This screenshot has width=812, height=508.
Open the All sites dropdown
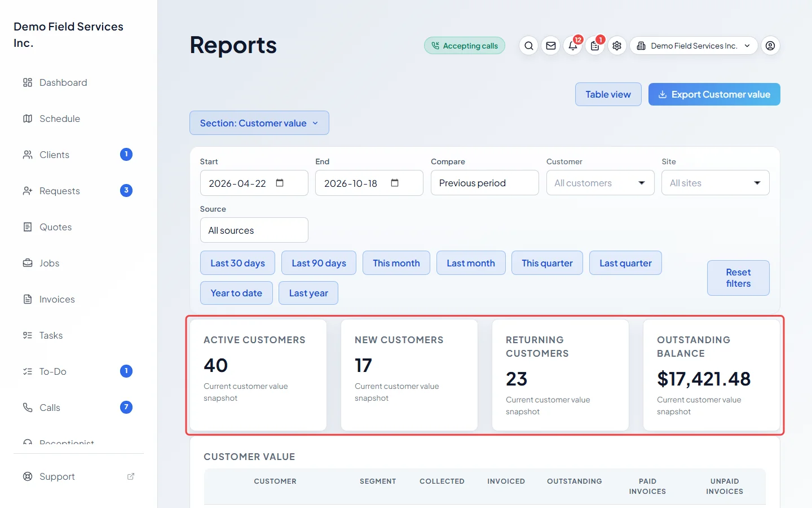pyautogui.click(x=715, y=183)
